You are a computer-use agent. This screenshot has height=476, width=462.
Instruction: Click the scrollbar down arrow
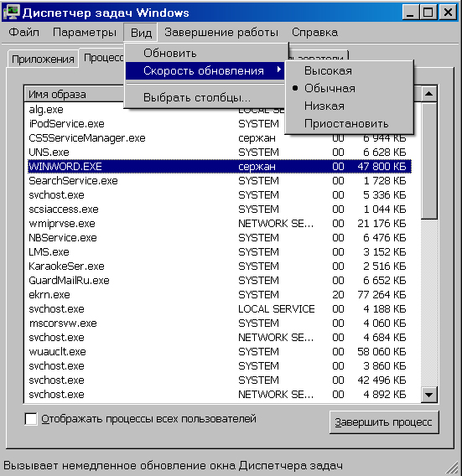429,395
